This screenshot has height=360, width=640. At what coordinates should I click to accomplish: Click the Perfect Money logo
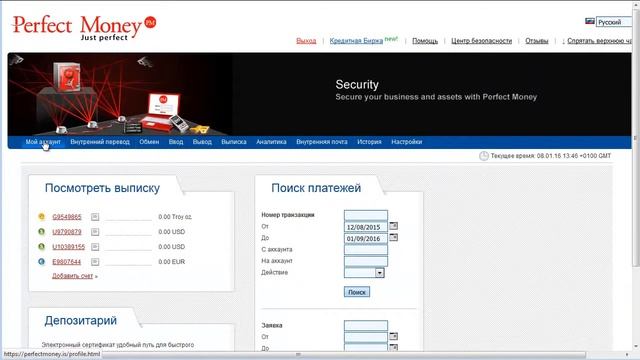84,28
